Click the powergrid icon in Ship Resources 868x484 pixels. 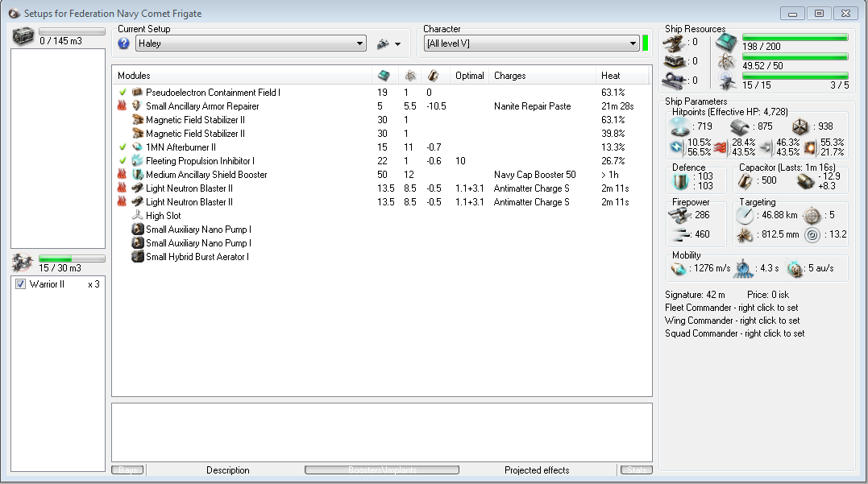tap(725, 61)
